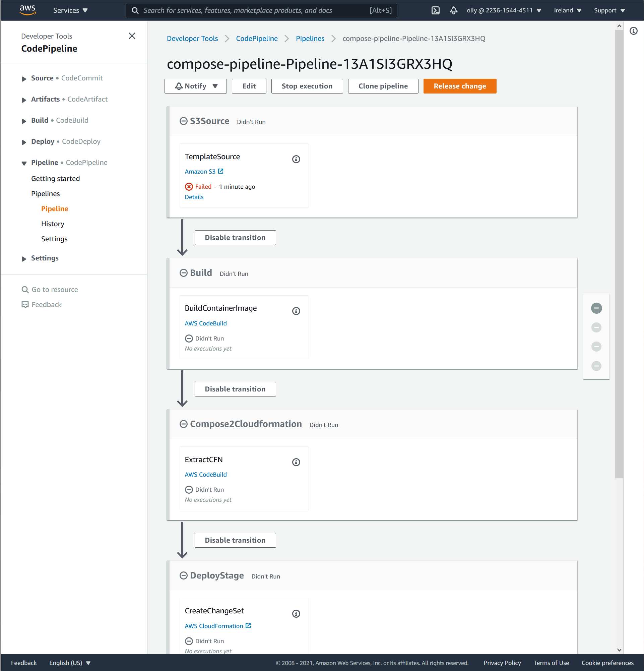Click the AWS logo home icon
The width and height of the screenshot is (644, 671).
pos(27,10)
